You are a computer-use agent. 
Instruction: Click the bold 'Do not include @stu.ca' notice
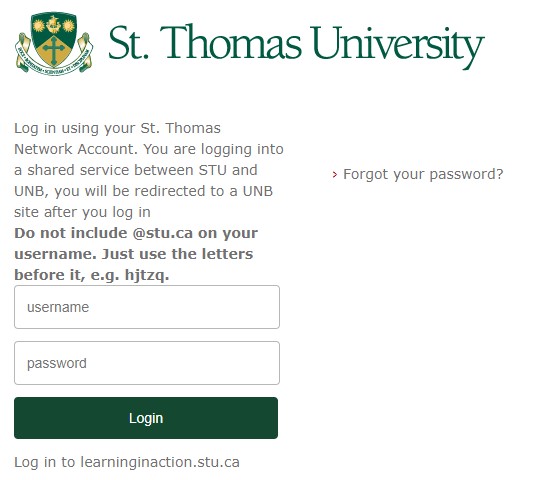[x=136, y=254]
